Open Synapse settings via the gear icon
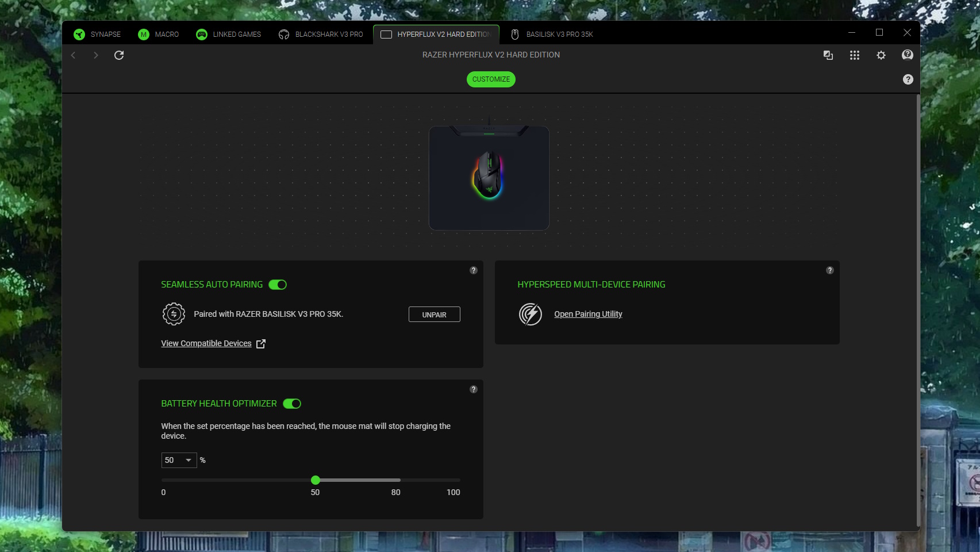 [x=881, y=55]
